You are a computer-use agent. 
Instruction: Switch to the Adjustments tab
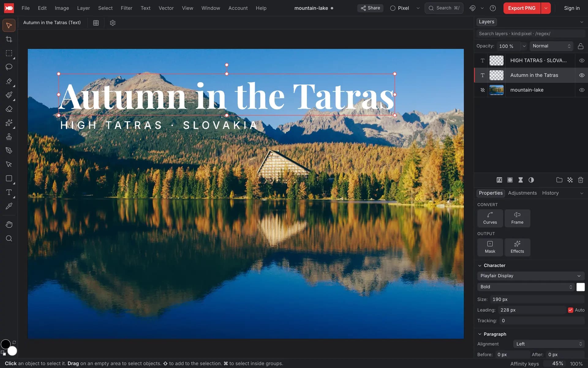(x=522, y=193)
